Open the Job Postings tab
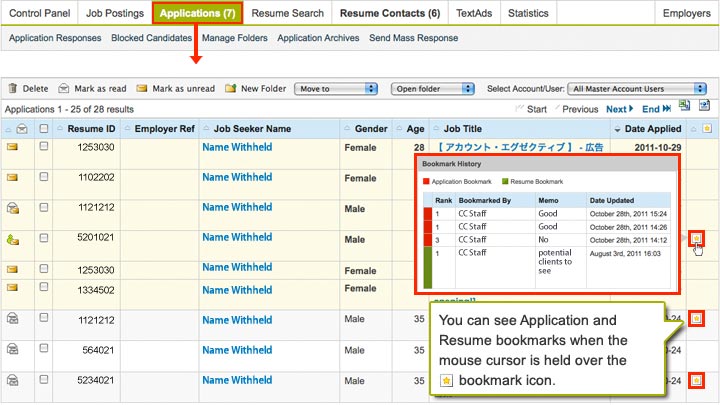Screen dimensions: 720x405 115,13
